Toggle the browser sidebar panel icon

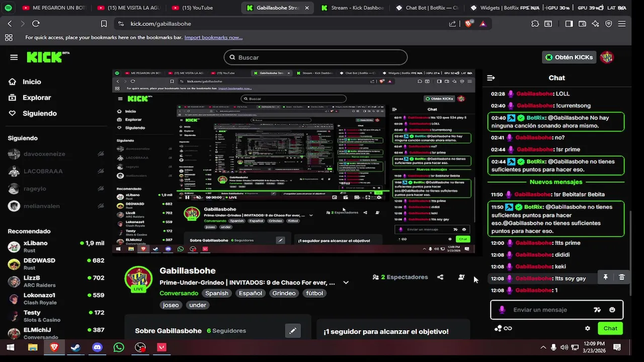pos(569,24)
